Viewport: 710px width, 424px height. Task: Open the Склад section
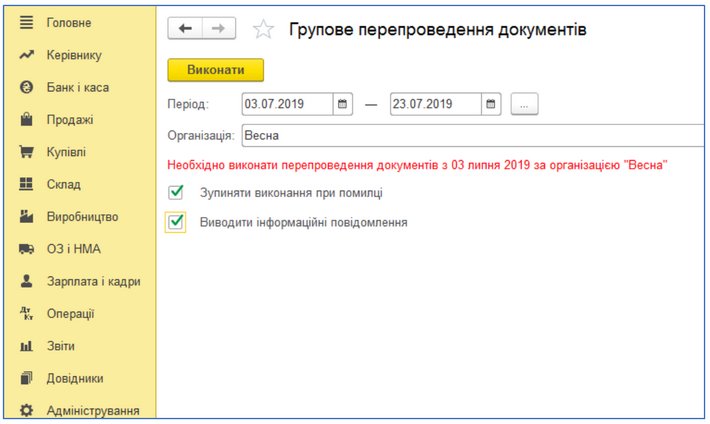[x=64, y=184]
